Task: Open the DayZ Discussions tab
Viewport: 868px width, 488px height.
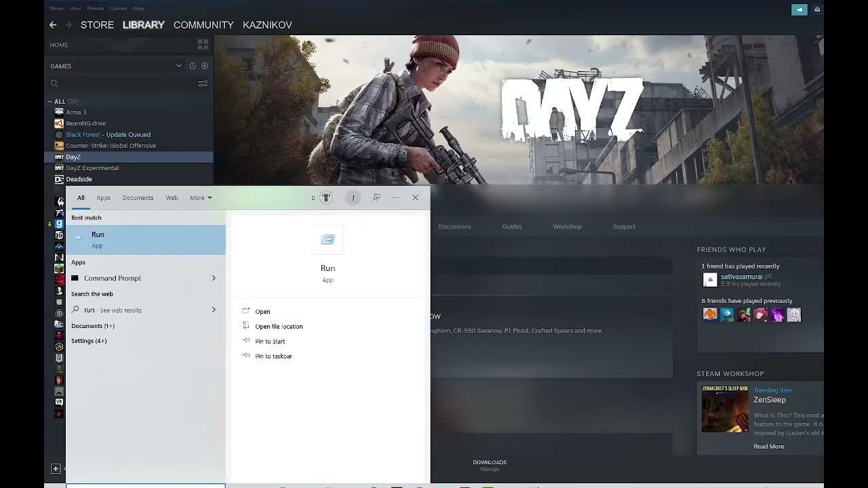Action: click(454, 226)
